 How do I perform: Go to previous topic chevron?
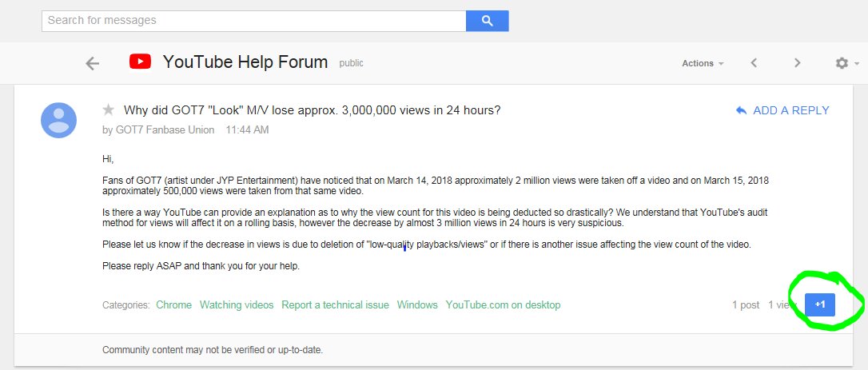point(754,63)
